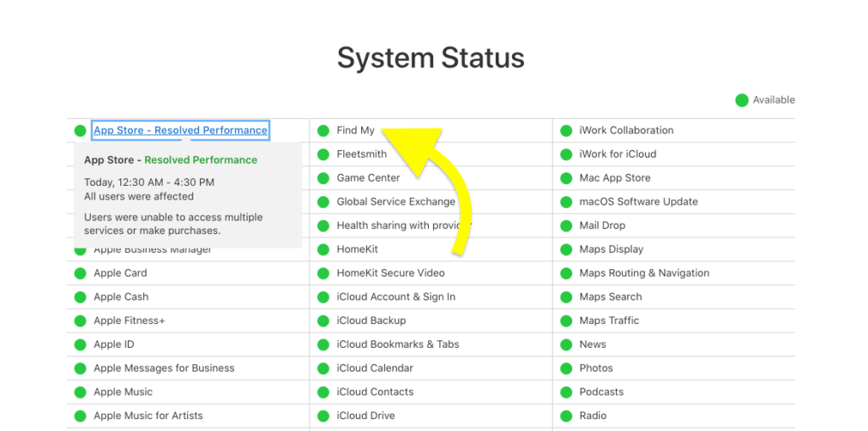This screenshot has width=868, height=431.
Task: Click the iCloud Account & Sign In label
Action: pos(396,297)
